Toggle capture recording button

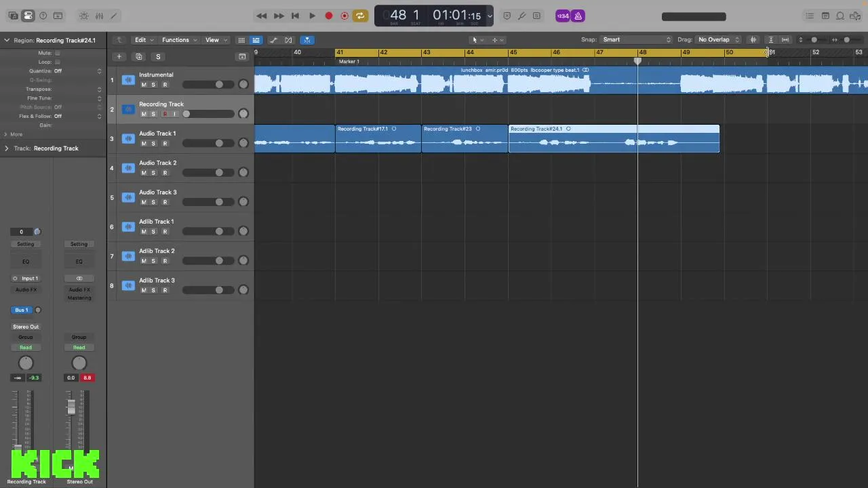[344, 16]
